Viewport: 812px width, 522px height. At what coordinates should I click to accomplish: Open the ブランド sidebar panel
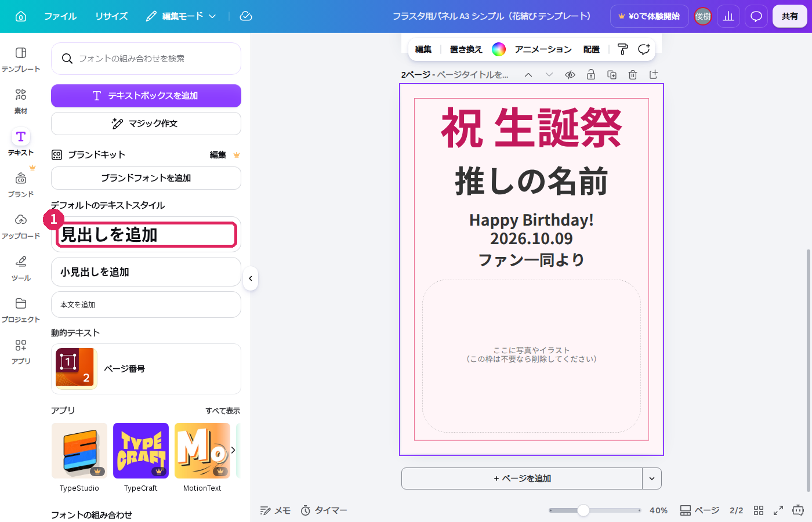[x=21, y=184]
